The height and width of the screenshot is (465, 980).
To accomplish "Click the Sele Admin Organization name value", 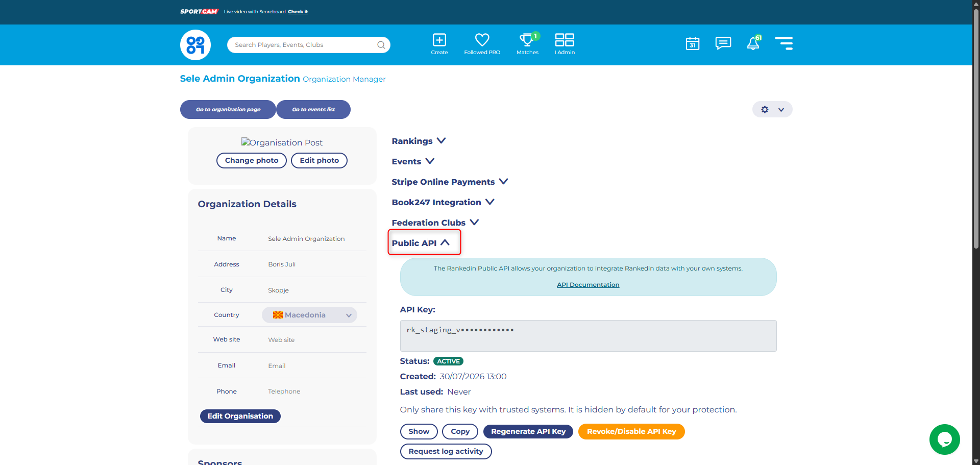I will point(306,239).
